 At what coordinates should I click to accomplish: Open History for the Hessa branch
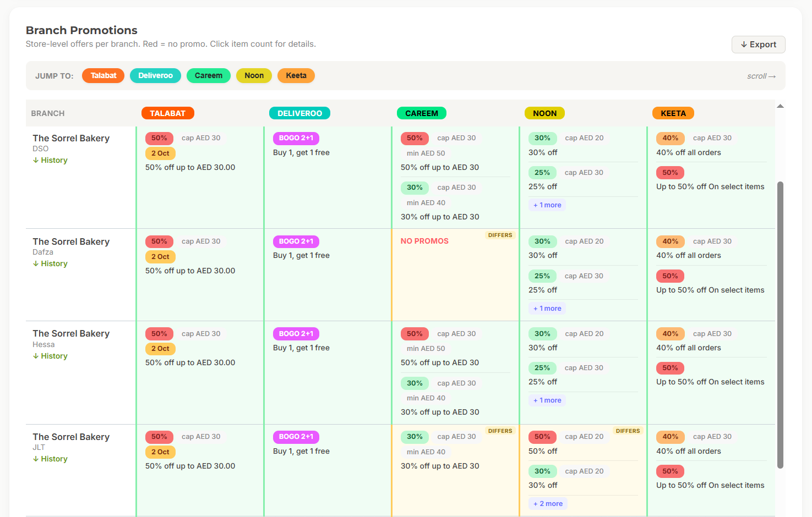pyautogui.click(x=50, y=356)
